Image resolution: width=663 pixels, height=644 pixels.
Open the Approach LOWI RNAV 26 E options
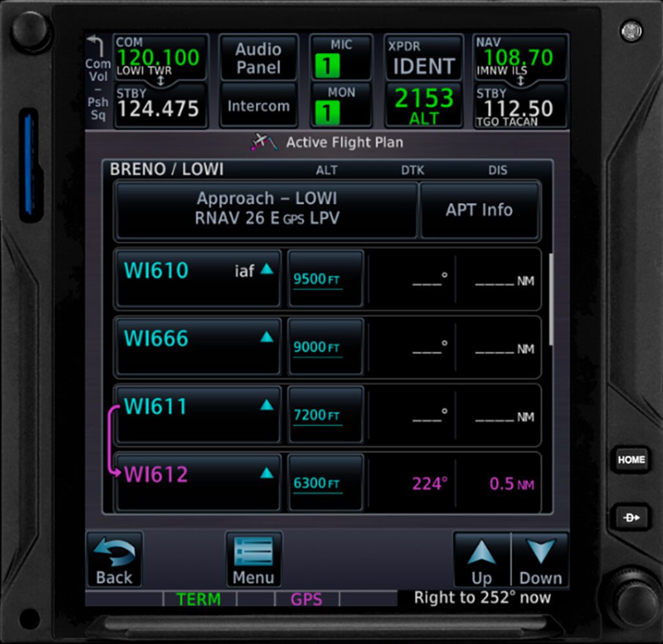point(266,210)
